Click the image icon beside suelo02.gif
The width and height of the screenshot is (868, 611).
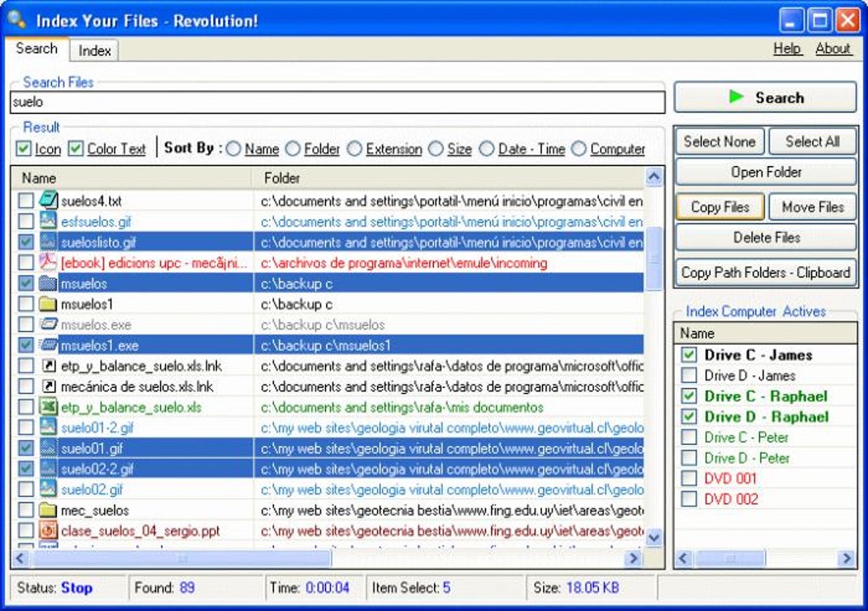(49, 488)
